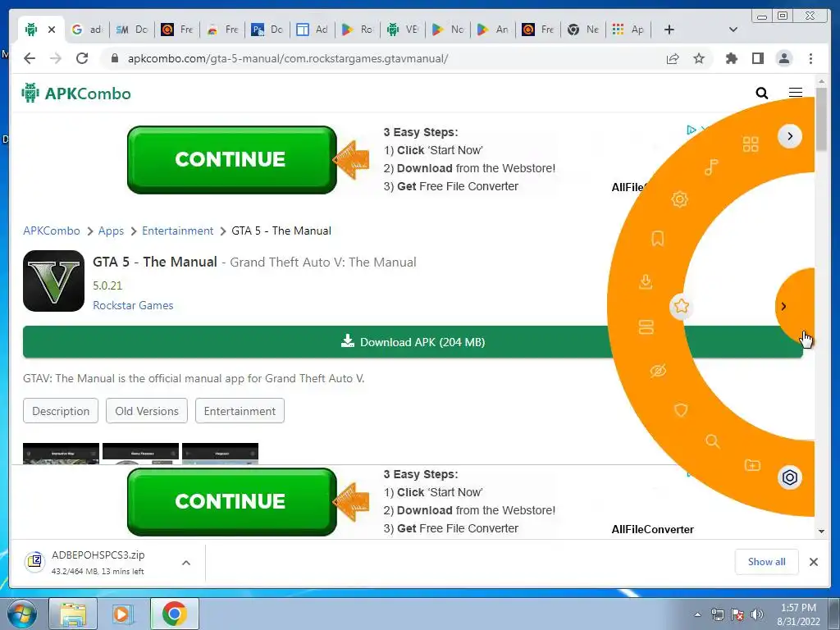
Task: Click the Apps breadcrumb link
Action: (111, 231)
